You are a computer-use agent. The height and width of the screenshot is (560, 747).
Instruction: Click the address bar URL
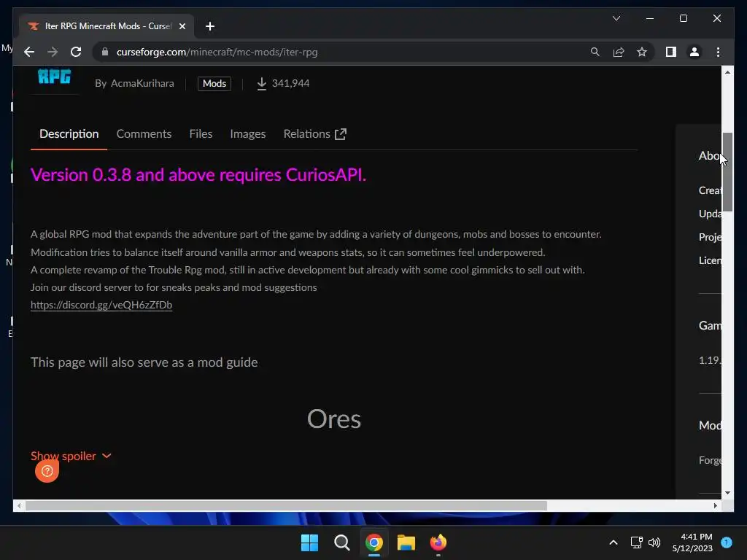(x=217, y=52)
